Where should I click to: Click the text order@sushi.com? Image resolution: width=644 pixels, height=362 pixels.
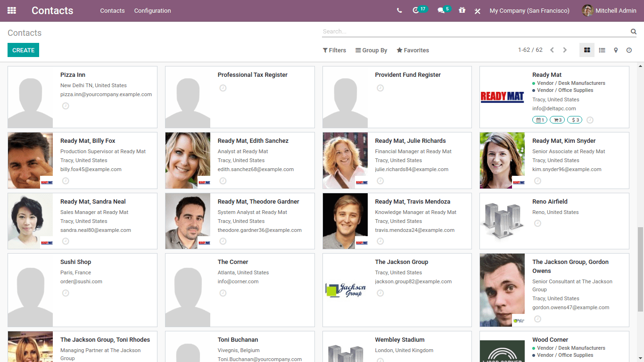pos(81,281)
